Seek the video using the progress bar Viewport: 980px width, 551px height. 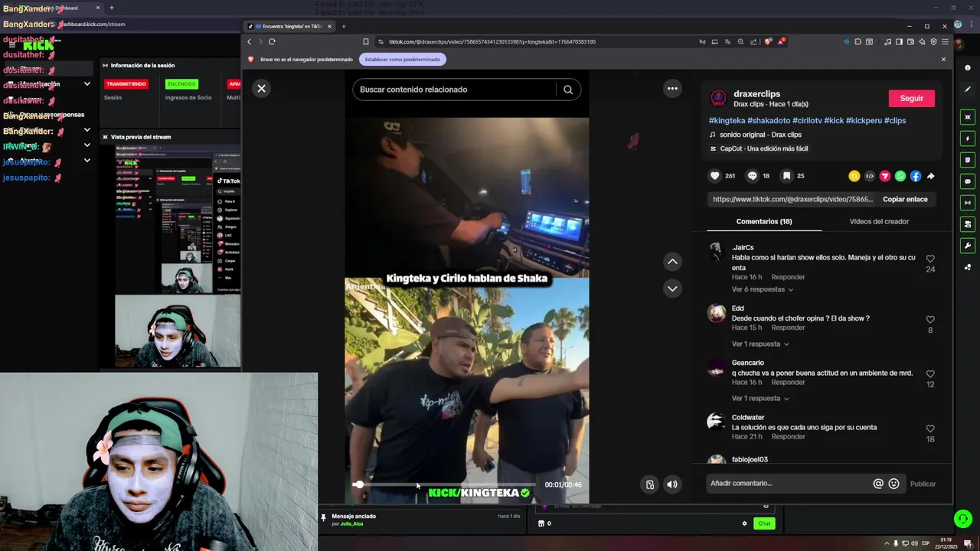click(445, 484)
